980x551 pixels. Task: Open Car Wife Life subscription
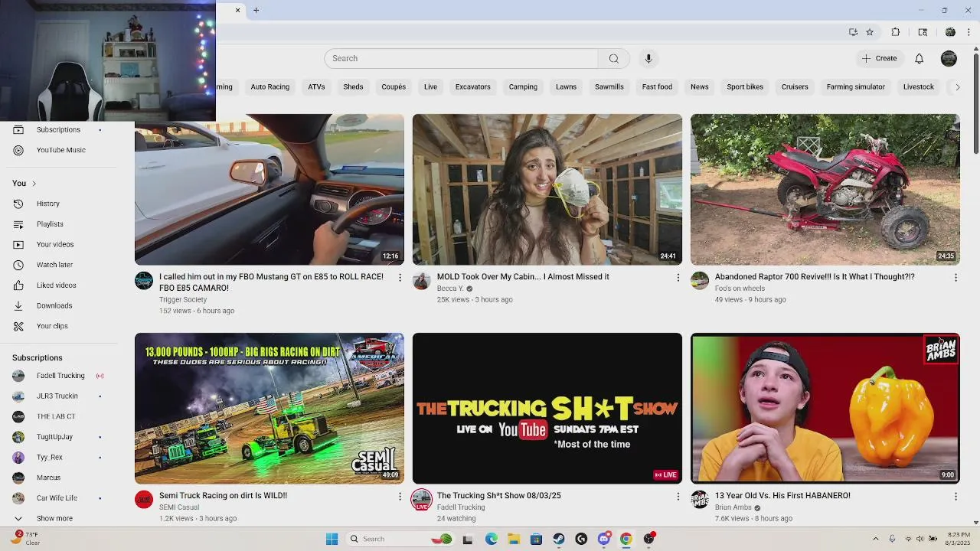[x=57, y=498]
